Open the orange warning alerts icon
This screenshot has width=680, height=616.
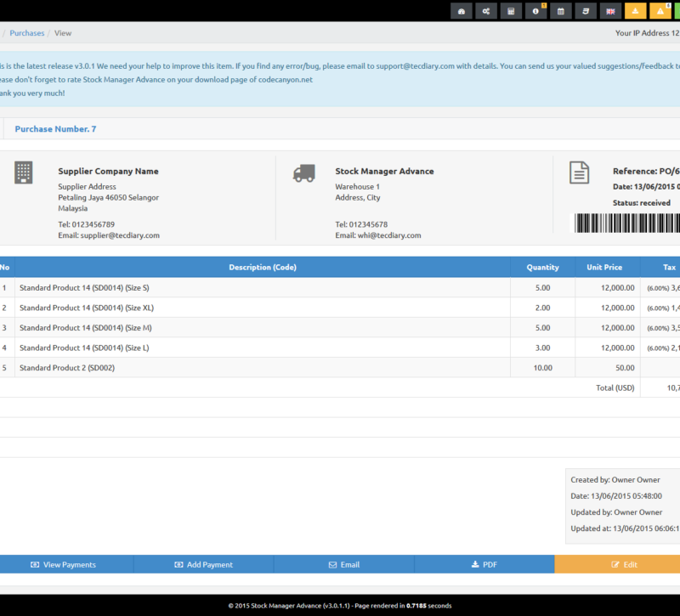click(660, 11)
